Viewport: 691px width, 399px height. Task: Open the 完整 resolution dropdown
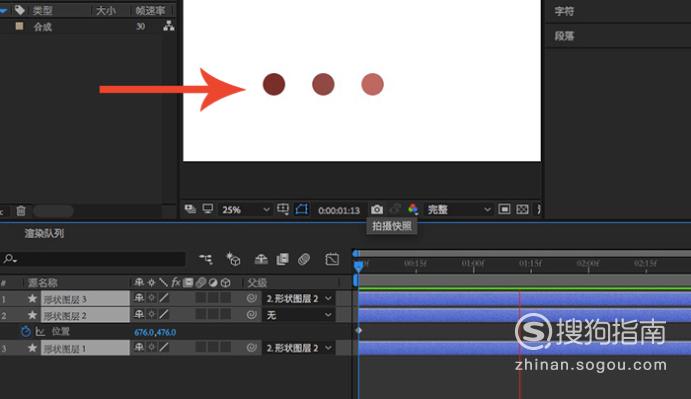[458, 209]
